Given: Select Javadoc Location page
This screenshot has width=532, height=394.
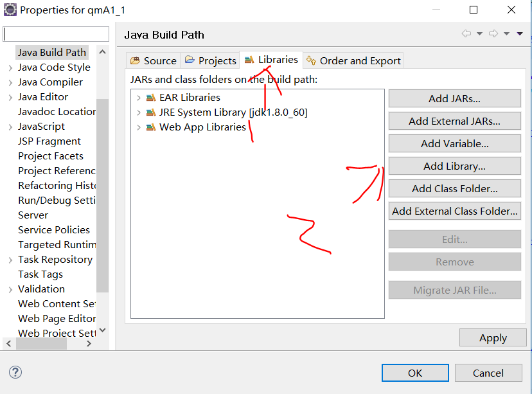Looking at the screenshot, I should (57, 112).
